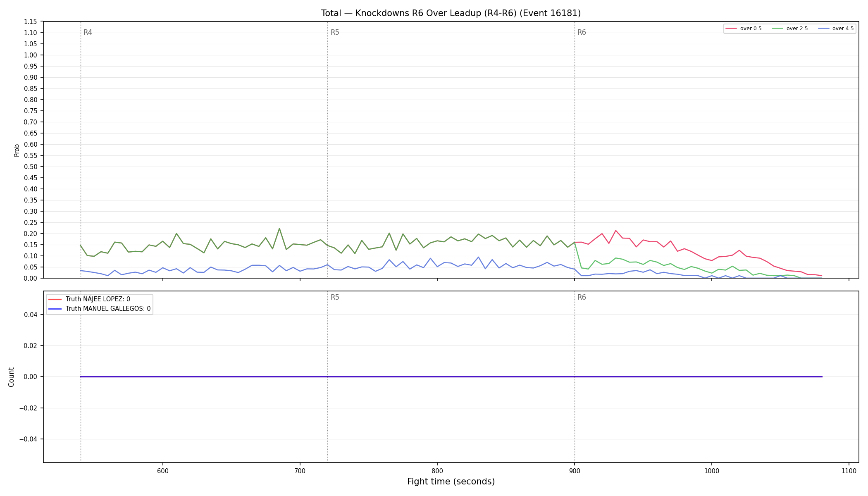Click the 700 tick on the time axis
The image size is (868, 496).
(x=300, y=471)
